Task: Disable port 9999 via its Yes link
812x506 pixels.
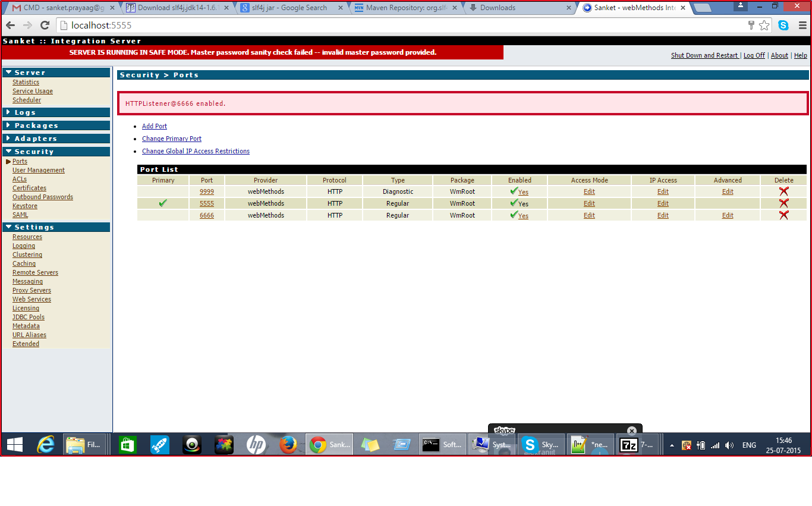Action: 523,192
